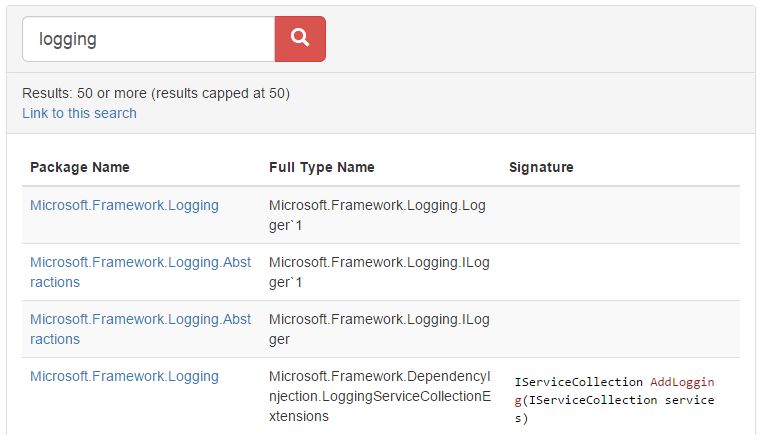Screen dimensions: 760x435
Task: Select the 'Full Type Name' column header
Action: pyautogui.click(x=322, y=167)
